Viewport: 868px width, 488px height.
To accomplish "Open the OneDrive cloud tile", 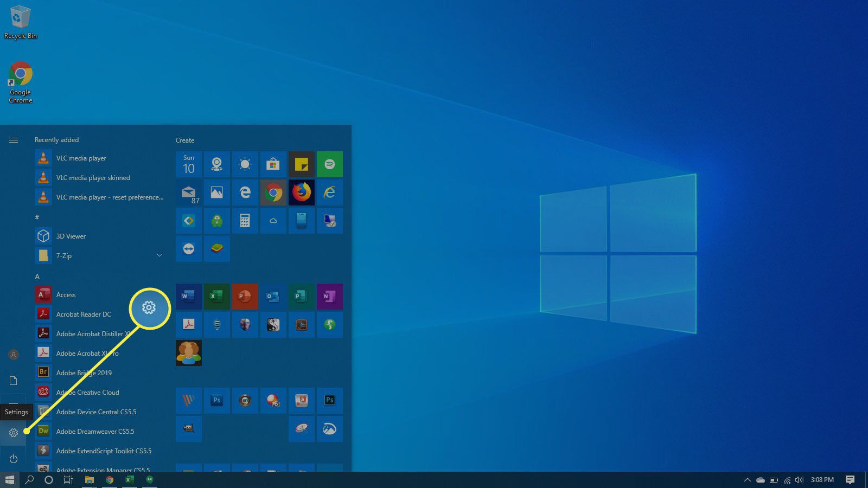I will click(x=273, y=221).
